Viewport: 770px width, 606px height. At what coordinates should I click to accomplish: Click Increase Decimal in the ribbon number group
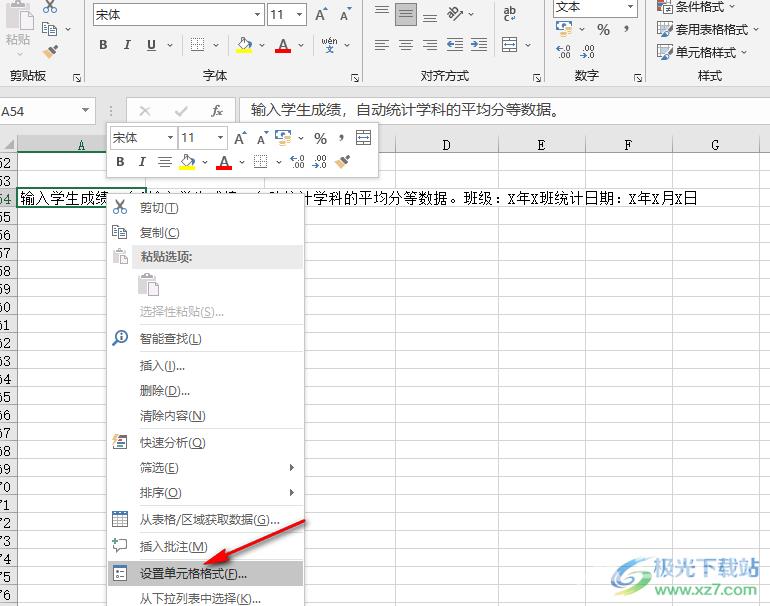pos(563,51)
